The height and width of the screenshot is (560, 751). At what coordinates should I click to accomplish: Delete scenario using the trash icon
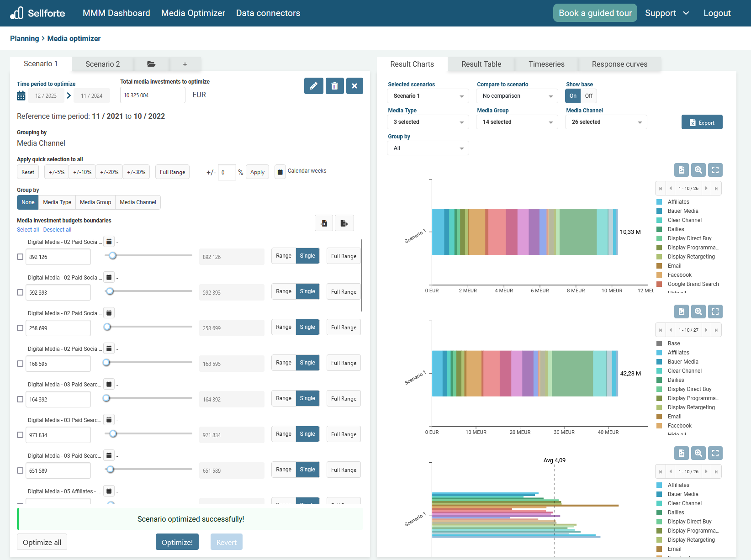[x=334, y=86]
